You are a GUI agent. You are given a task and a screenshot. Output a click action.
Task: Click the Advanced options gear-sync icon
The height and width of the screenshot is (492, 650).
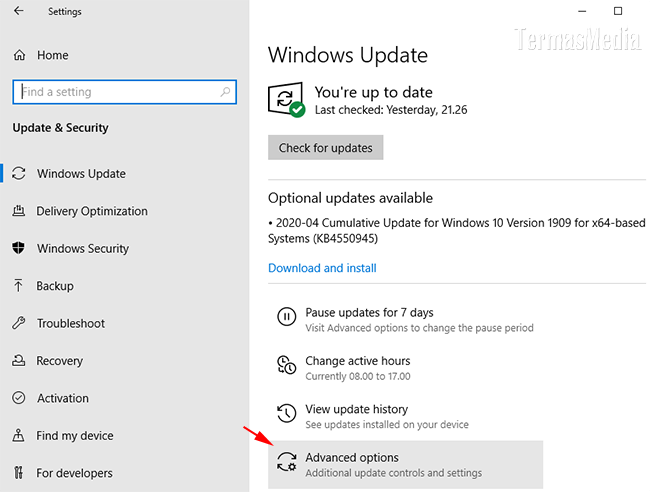(286, 462)
